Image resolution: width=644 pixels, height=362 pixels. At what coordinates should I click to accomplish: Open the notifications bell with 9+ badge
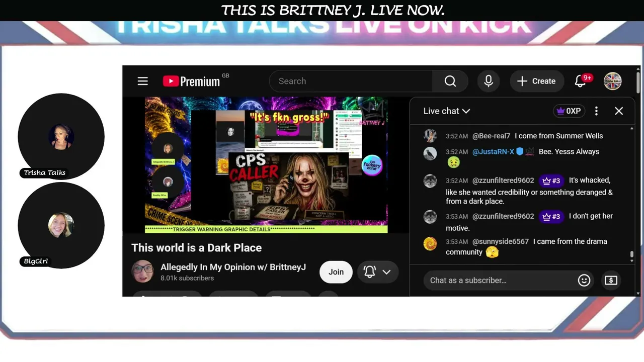[x=581, y=81]
